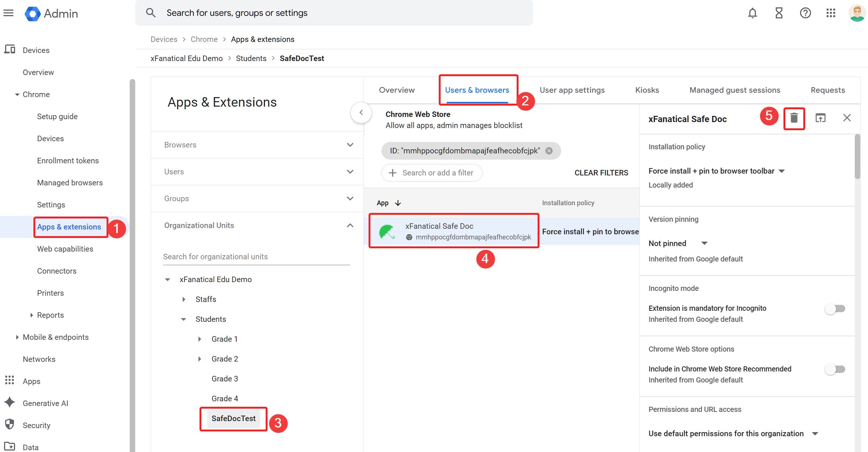Switch to the Kiosks tab
The width and height of the screenshot is (868, 452).
coord(647,90)
